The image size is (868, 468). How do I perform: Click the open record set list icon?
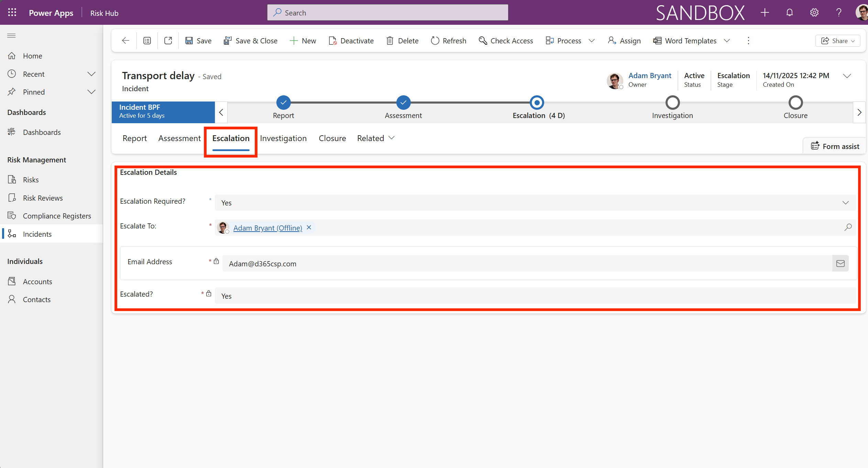coord(147,41)
